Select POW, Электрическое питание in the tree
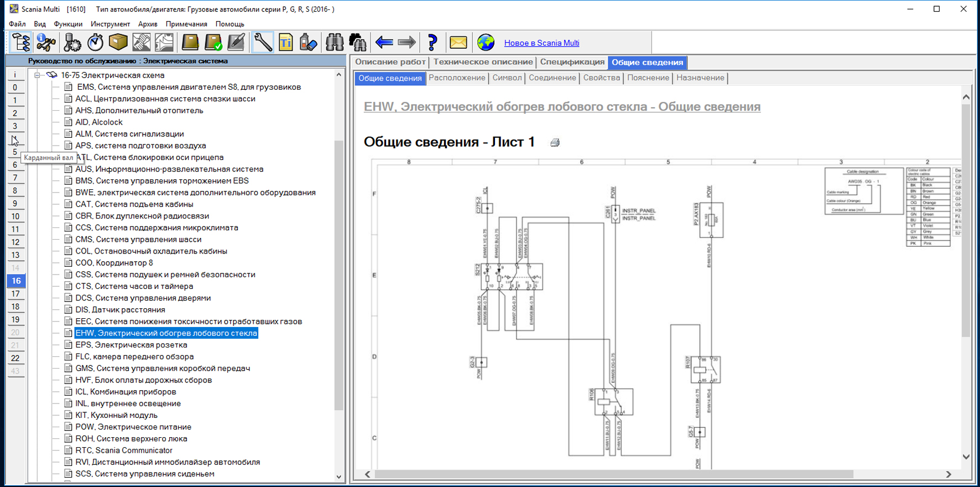The height and width of the screenshot is (487, 980). 133,427
